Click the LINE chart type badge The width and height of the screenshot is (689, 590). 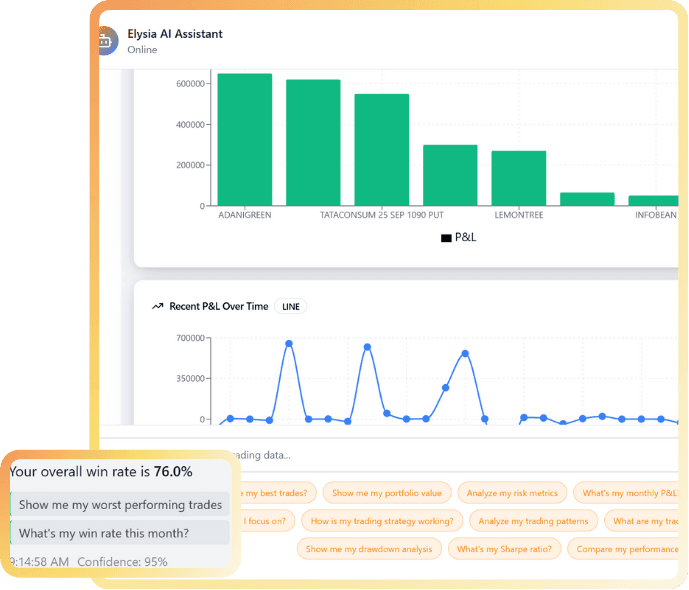click(291, 306)
